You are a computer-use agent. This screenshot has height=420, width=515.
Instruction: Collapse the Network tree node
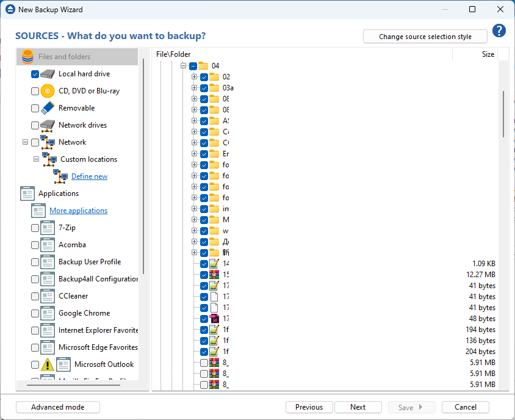(25, 142)
